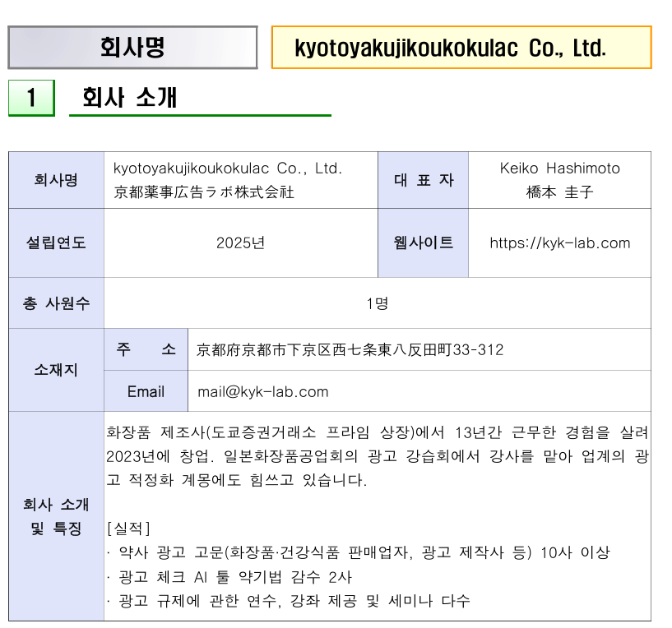Image resolution: width=672 pixels, height=628 pixels.
Task: Click the green section number 1 box
Action: tap(31, 98)
